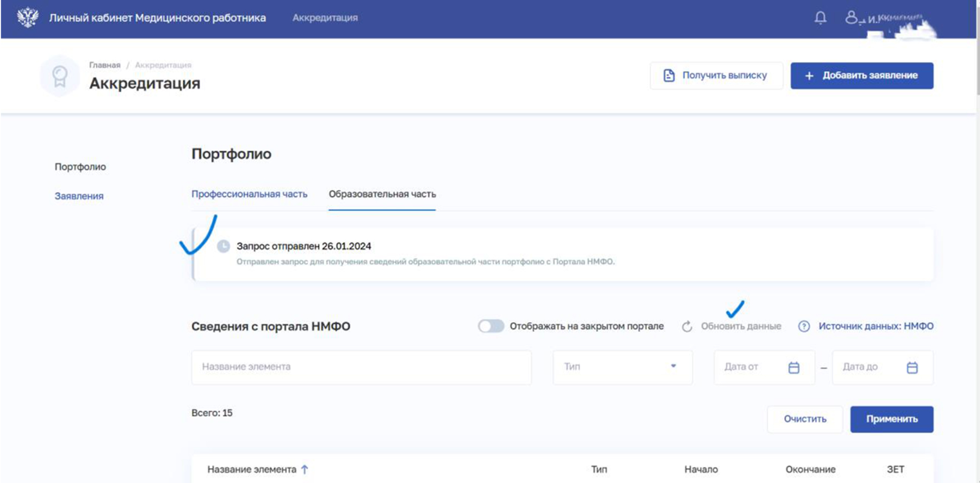Open 'Аккредитация' in the top navigation
This screenshot has height=483, width=980.
(325, 18)
